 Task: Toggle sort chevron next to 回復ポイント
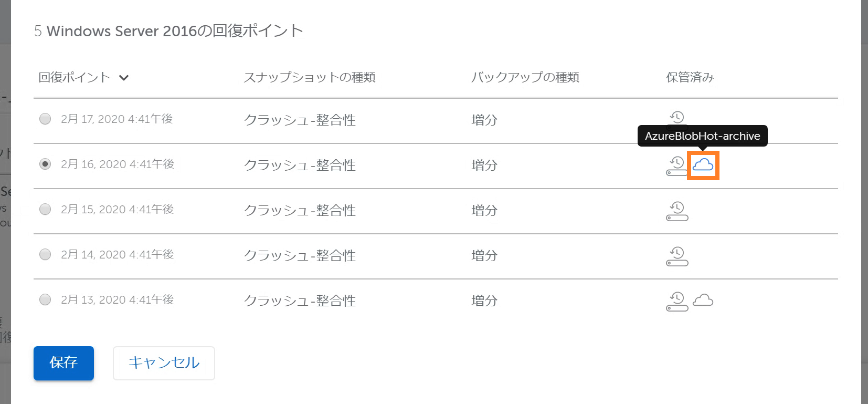click(124, 78)
